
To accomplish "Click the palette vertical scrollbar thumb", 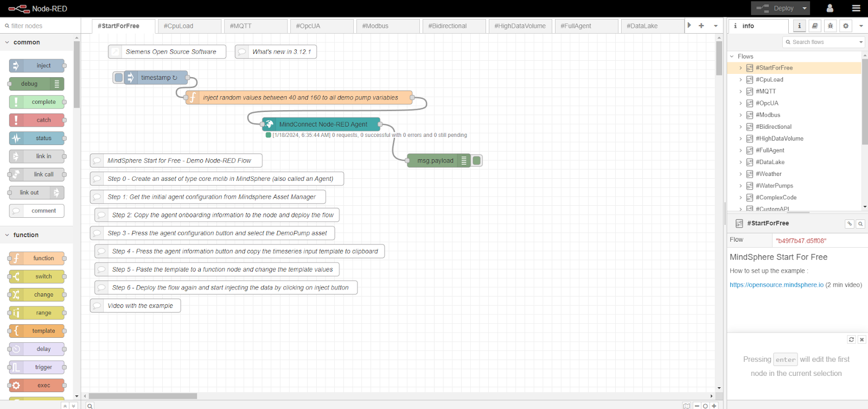I will (77, 74).
